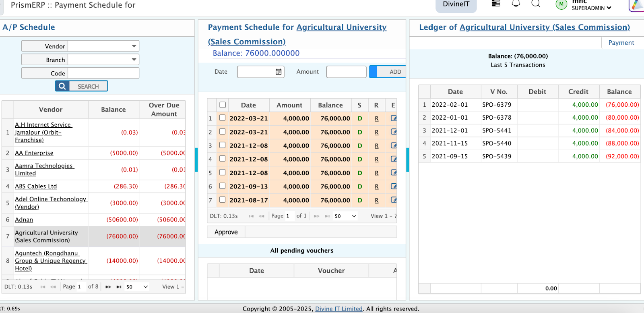Click the Approve button
This screenshot has width=644, height=313.
click(x=226, y=232)
